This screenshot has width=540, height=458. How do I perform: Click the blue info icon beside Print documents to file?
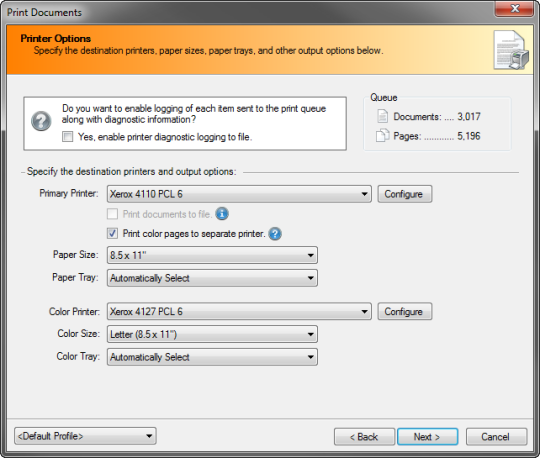pos(222,214)
